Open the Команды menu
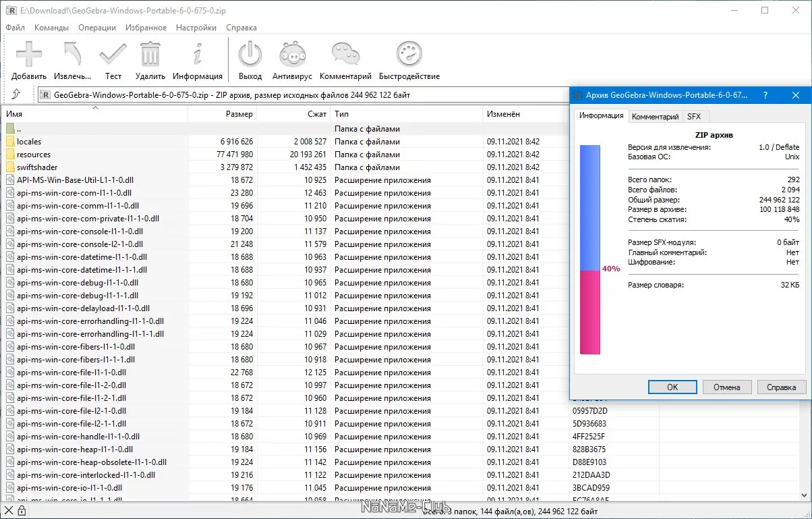The width and height of the screenshot is (812, 519). pos(51,28)
